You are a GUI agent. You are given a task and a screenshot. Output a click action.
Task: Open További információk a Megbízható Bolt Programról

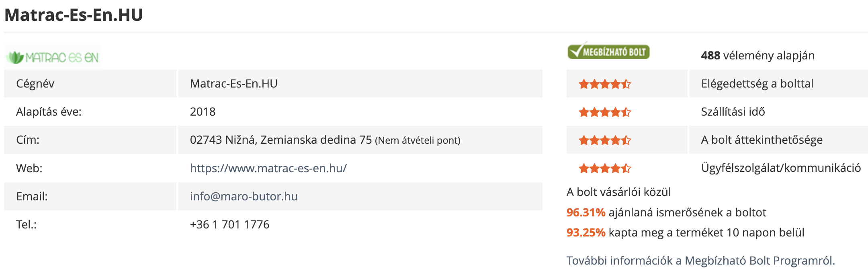pos(700,261)
